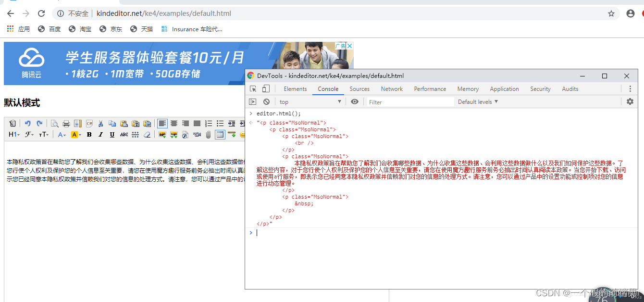Click the Filter input field in the console

click(x=409, y=101)
